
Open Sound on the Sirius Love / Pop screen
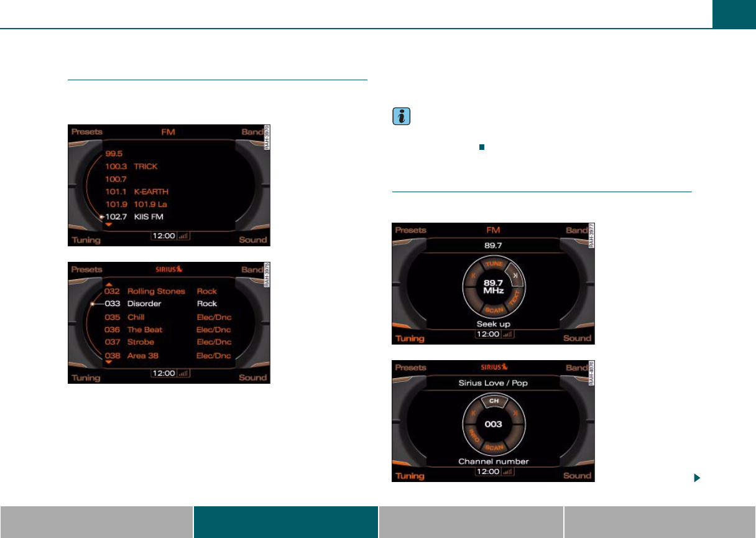(x=577, y=476)
